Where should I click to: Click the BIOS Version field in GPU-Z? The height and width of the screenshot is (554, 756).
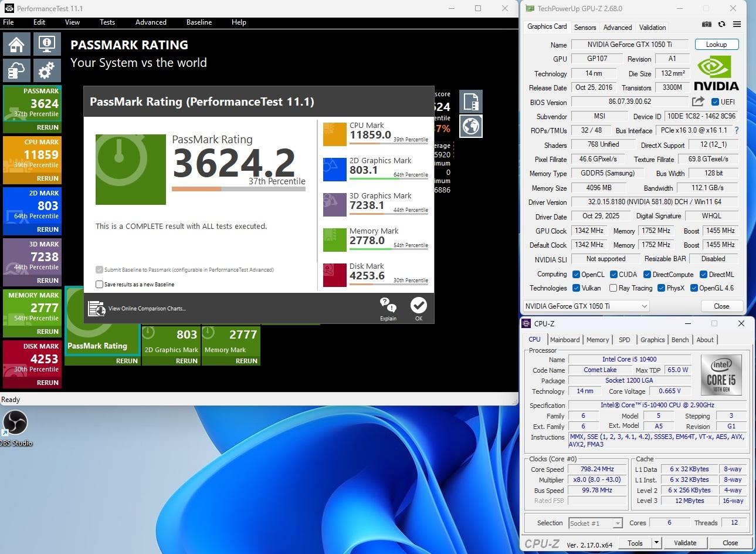629,102
